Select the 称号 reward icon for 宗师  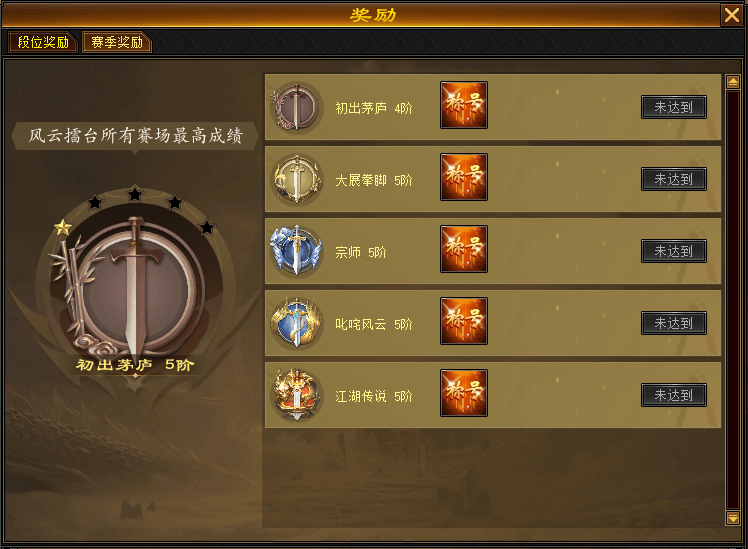click(x=464, y=249)
